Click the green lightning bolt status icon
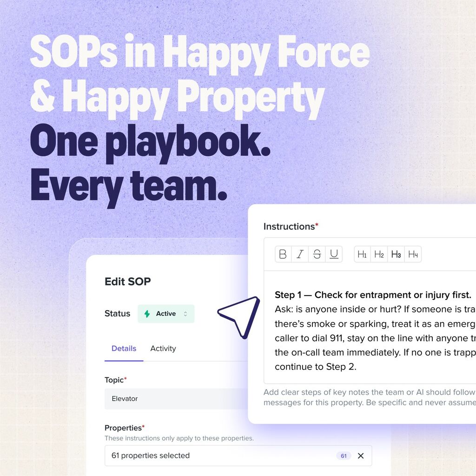This screenshot has width=476, height=476. [147, 314]
